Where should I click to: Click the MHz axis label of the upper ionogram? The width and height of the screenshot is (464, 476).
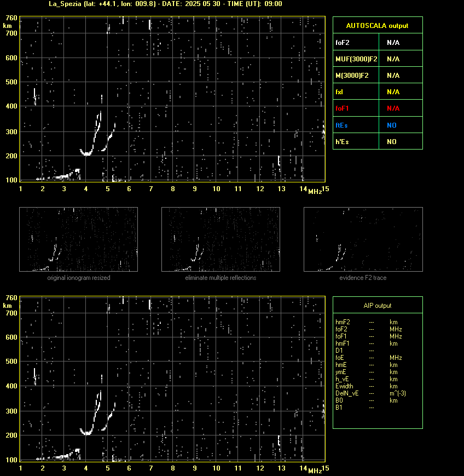pyautogui.click(x=315, y=191)
